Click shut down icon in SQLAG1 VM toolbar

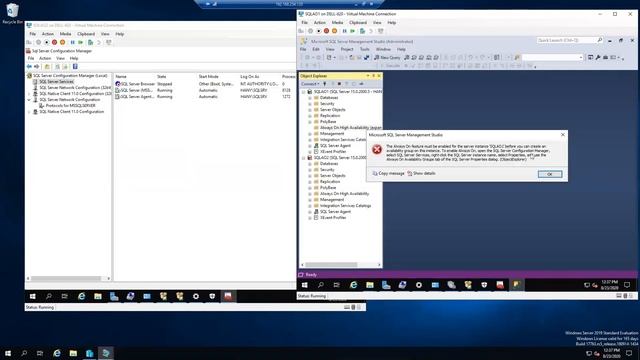tap(327, 31)
